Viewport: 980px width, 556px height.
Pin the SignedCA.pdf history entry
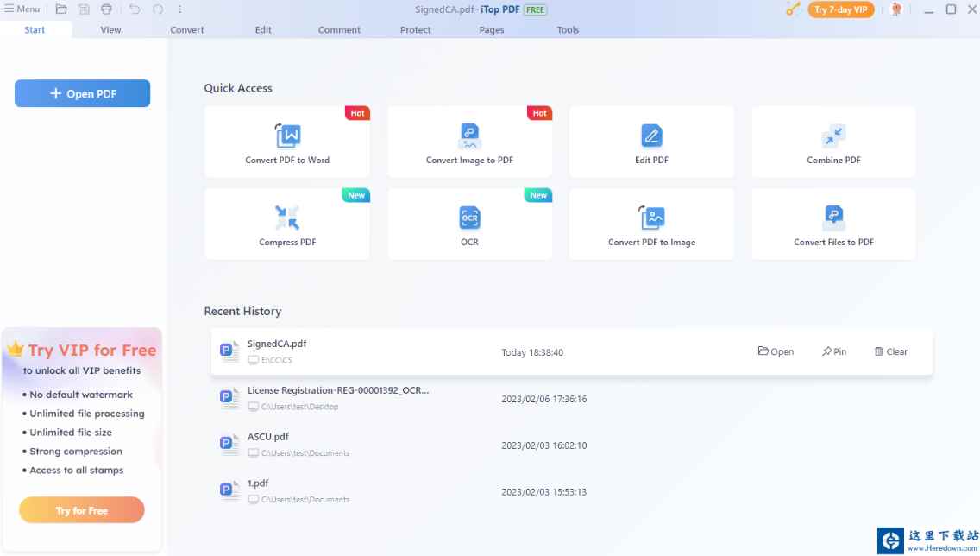click(x=834, y=351)
